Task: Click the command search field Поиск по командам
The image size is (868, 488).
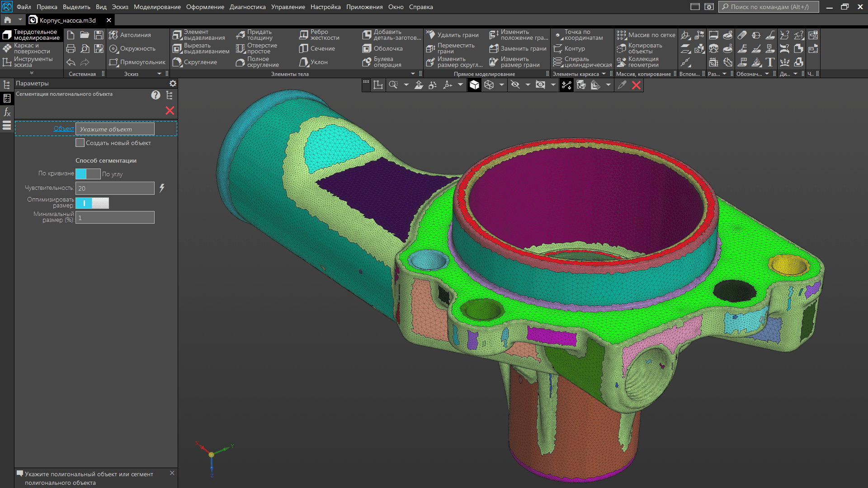Action: click(x=769, y=7)
